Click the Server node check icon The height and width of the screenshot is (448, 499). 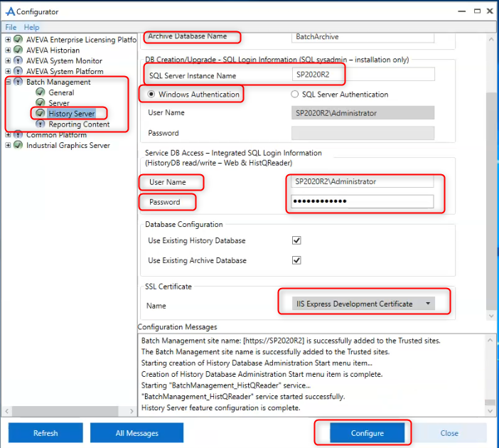pyautogui.click(x=40, y=102)
